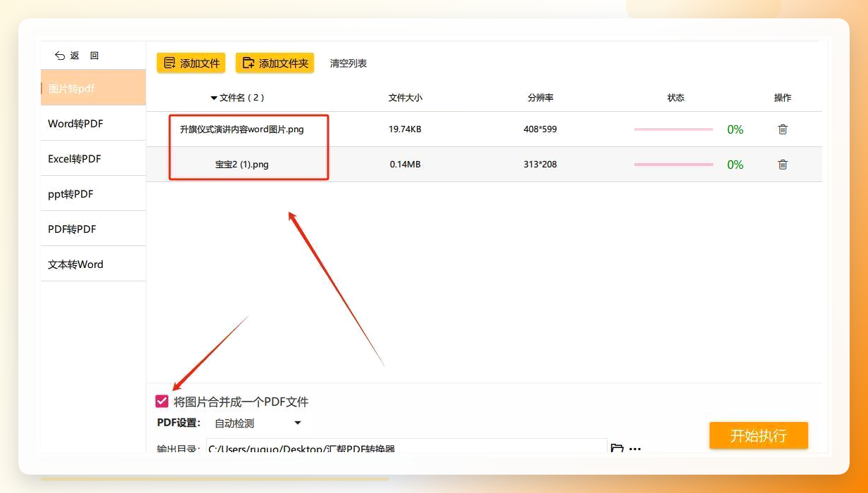Click the 操作 column header
The height and width of the screenshot is (493, 868).
click(783, 98)
